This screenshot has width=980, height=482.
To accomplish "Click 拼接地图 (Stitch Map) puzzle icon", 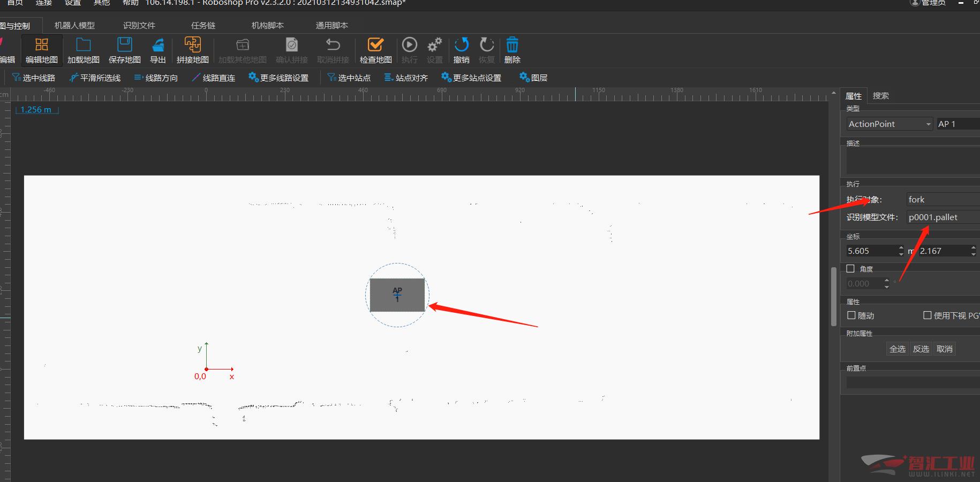I will tap(193, 44).
